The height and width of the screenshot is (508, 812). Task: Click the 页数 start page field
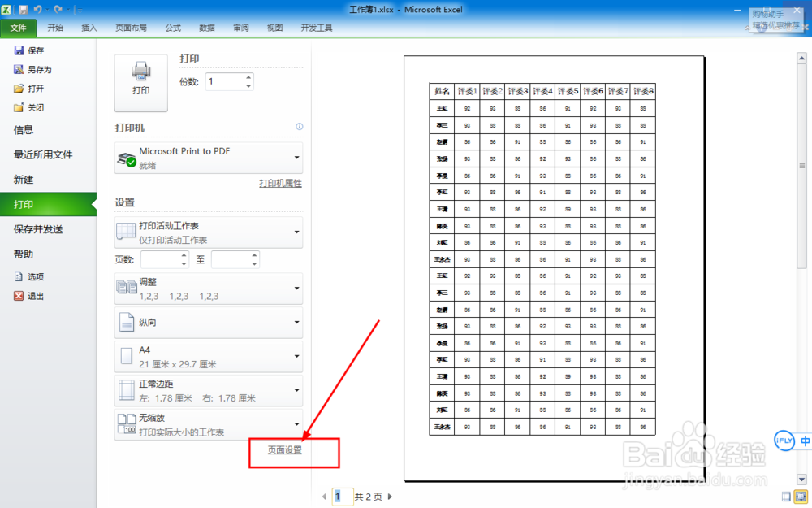click(159, 260)
